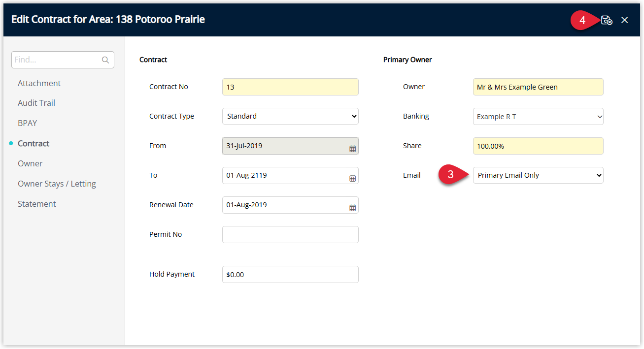
Task: Click the Hold Payment label
Action: pyautogui.click(x=172, y=274)
